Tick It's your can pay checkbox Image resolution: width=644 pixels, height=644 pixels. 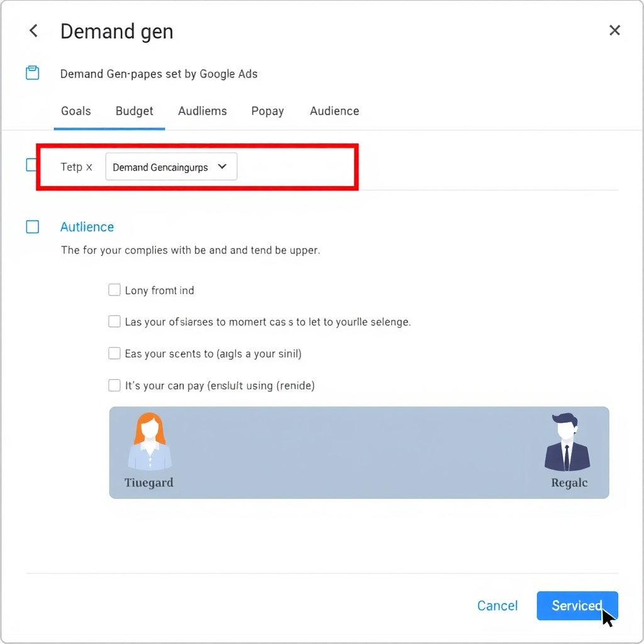pos(114,386)
